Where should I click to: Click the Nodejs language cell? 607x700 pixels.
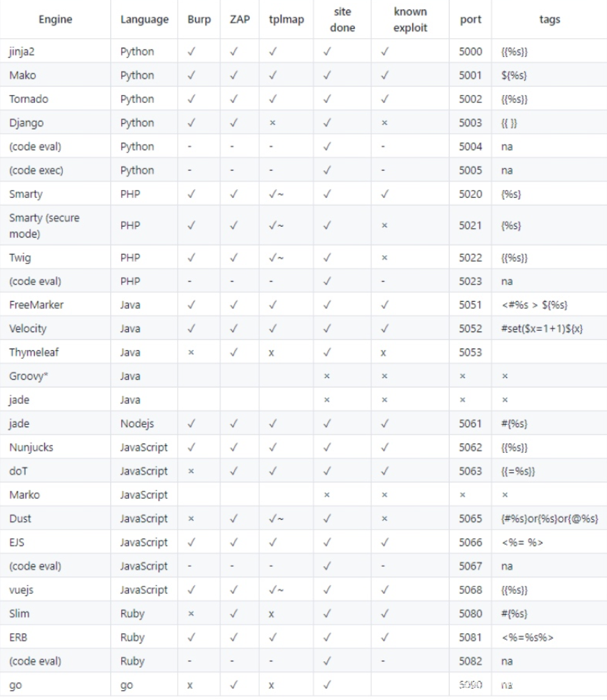(x=137, y=424)
